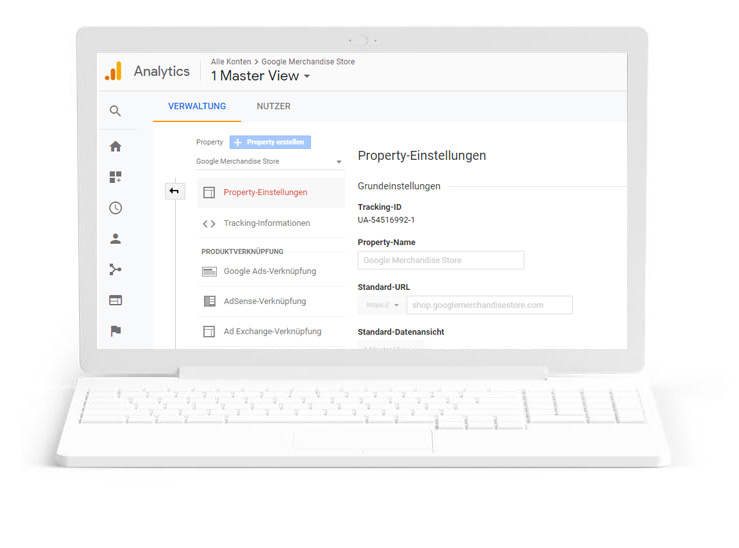Open the https:// protocol dropdown

pyautogui.click(x=382, y=305)
